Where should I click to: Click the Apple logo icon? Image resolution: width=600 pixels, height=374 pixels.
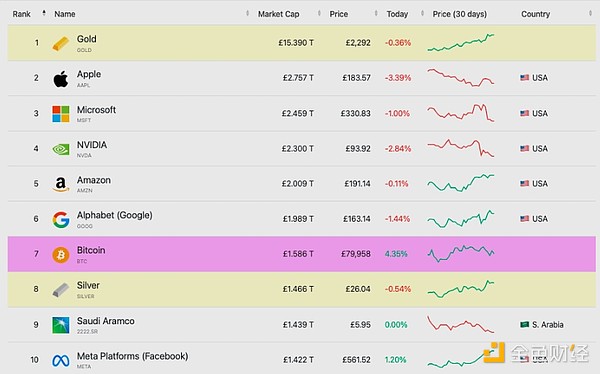(x=60, y=79)
